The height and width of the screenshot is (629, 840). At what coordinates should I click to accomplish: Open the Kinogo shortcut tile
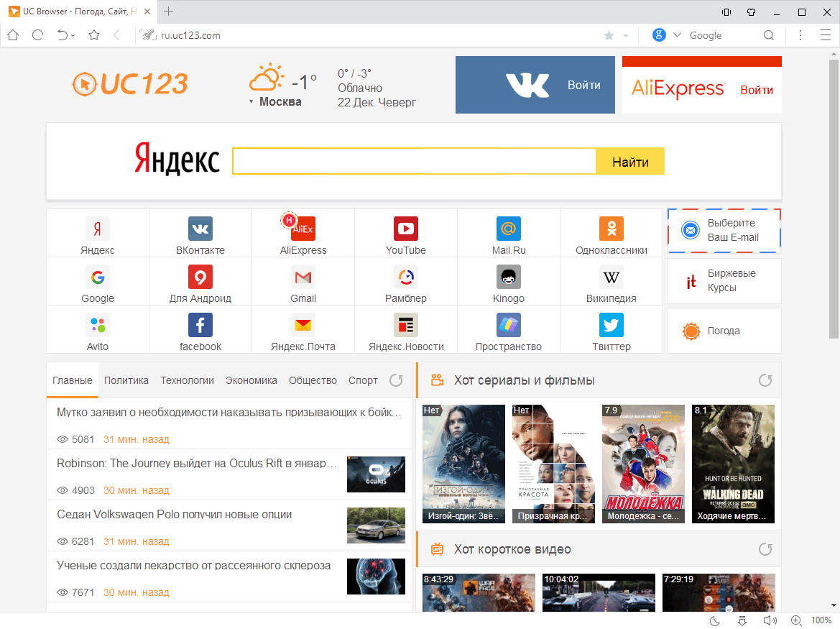509,282
